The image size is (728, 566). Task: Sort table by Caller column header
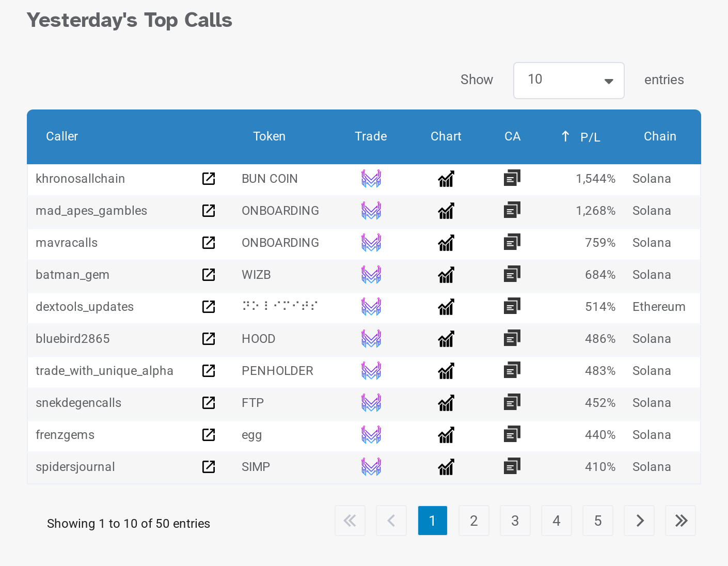click(62, 136)
